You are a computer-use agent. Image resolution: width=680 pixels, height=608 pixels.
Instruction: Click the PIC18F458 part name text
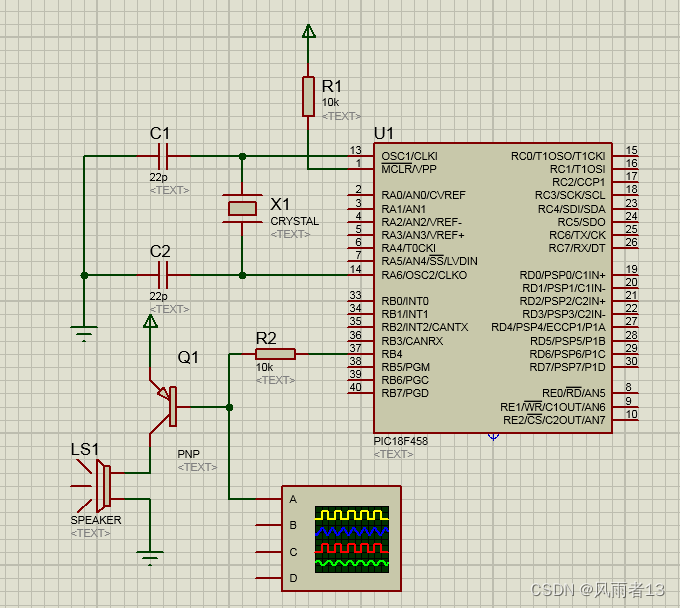click(x=400, y=441)
